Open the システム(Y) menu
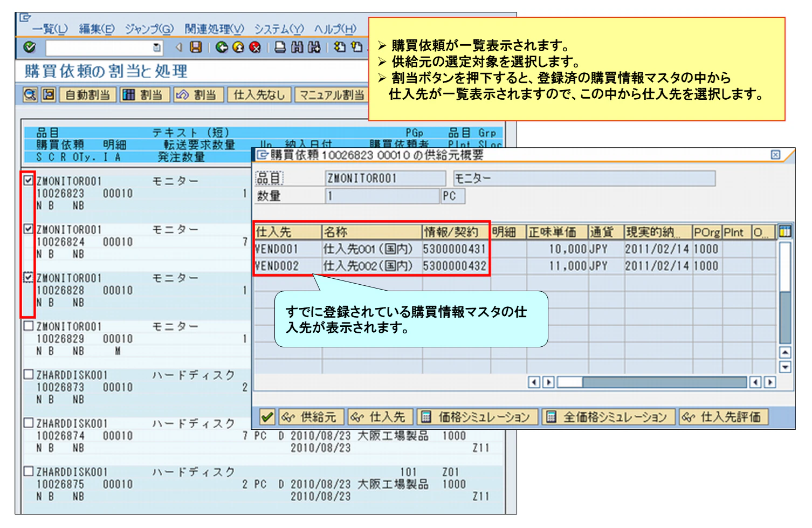The width and height of the screenshot is (812, 528). pyautogui.click(x=279, y=29)
